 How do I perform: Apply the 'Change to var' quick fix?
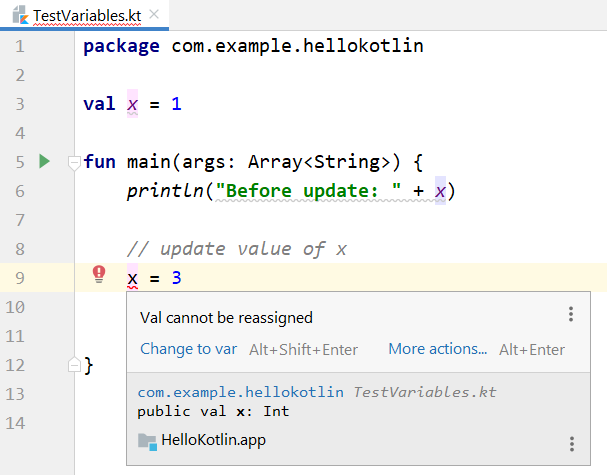(188, 349)
